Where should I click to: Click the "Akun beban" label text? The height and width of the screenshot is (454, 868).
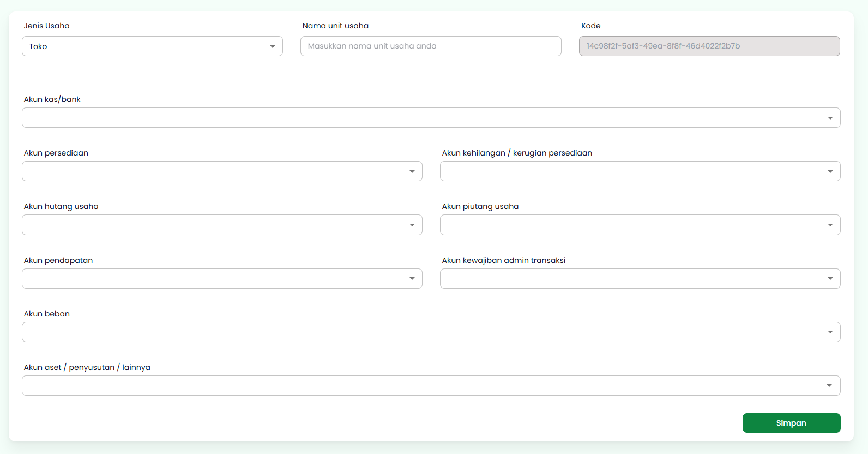point(47,314)
